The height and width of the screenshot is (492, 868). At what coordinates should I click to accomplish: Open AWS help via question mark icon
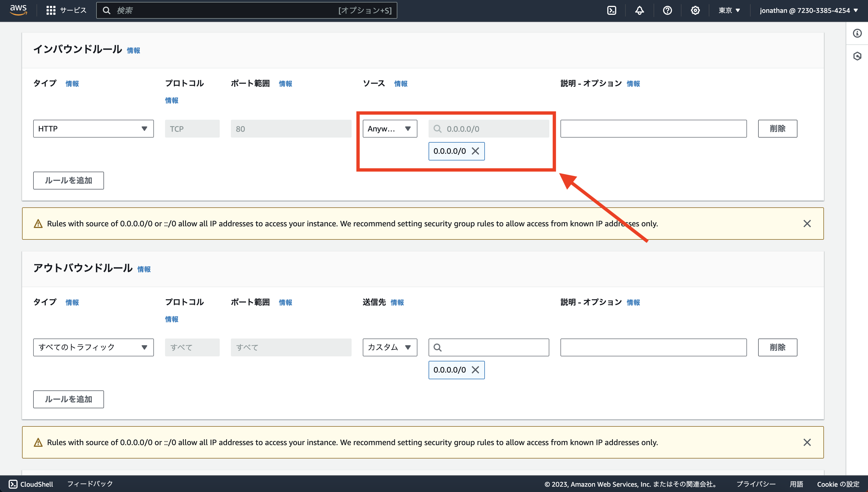pyautogui.click(x=667, y=10)
